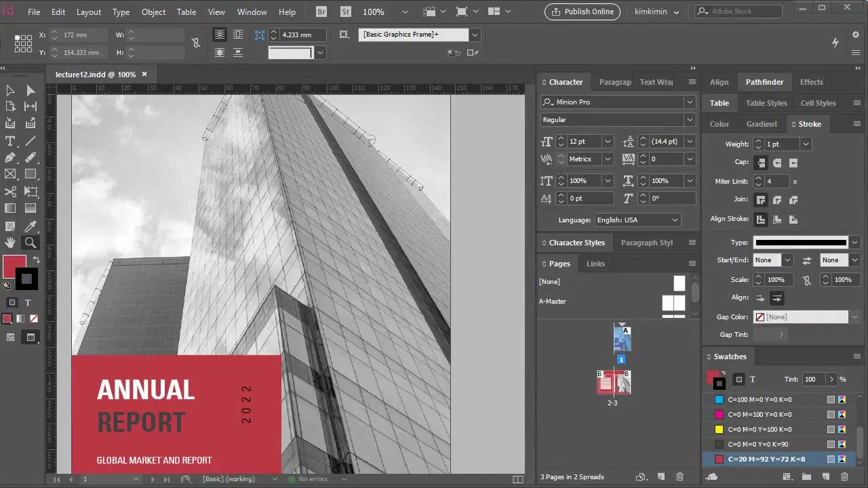Open the Layout menu
The width and height of the screenshot is (868, 488).
pyautogui.click(x=88, y=12)
